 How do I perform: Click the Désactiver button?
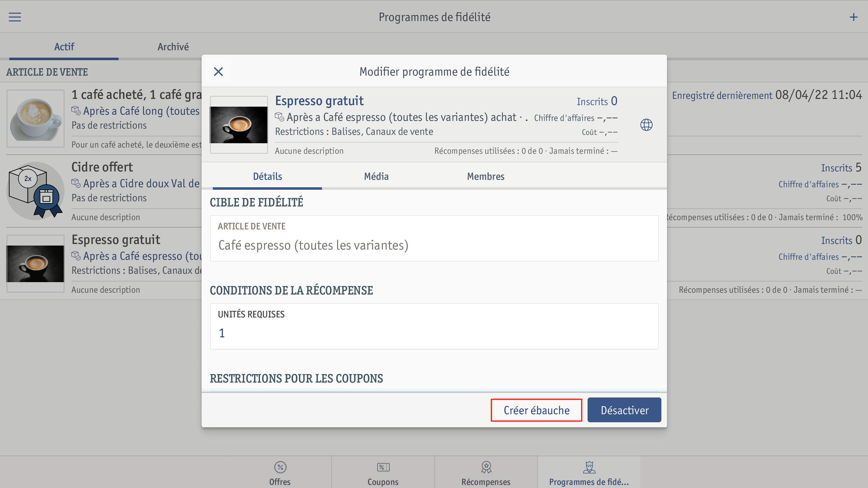624,410
